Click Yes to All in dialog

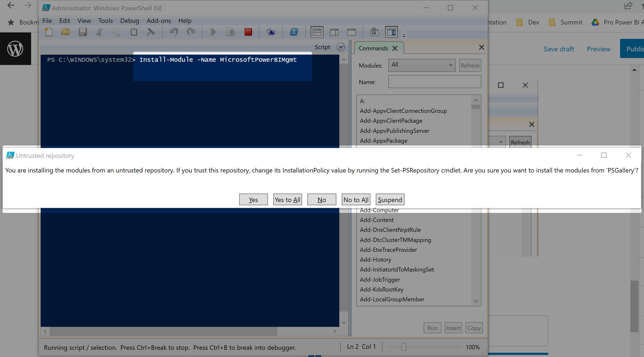coord(287,200)
